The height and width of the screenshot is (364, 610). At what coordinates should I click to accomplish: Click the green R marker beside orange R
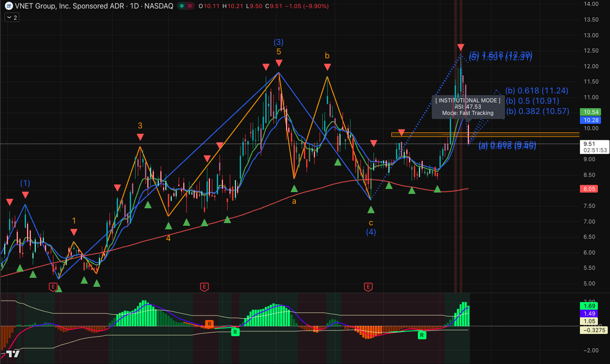(x=235, y=332)
